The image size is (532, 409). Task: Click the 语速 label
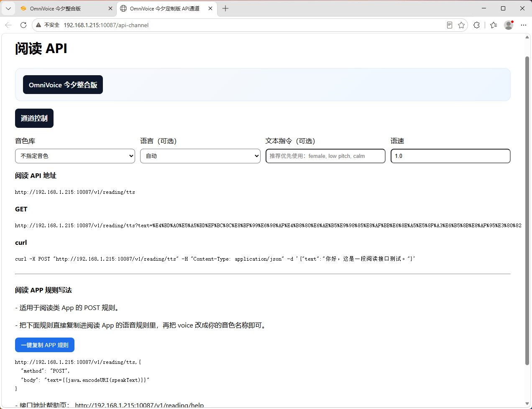(x=397, y=141)
